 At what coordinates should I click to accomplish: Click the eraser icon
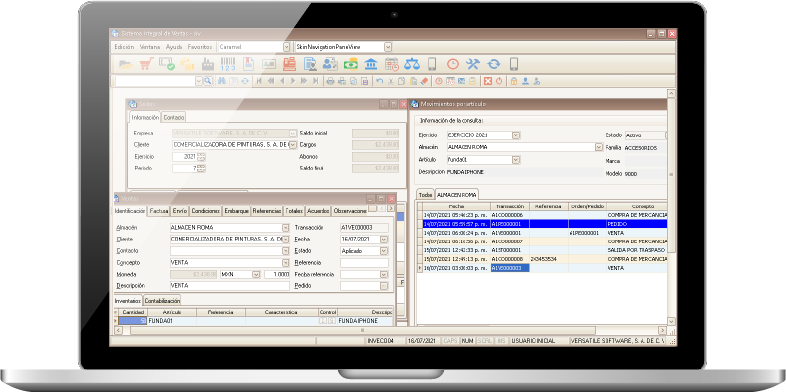[x=424, y=81]
